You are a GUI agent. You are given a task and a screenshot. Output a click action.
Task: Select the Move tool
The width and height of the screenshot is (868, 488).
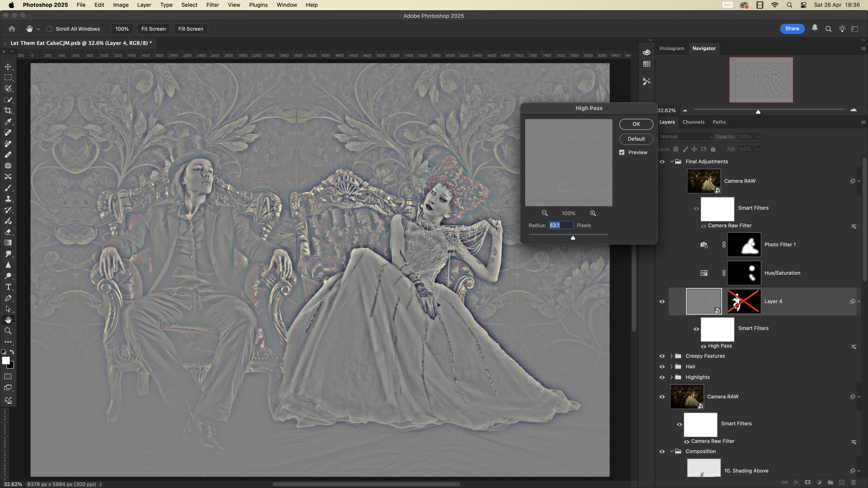[8, 67]
